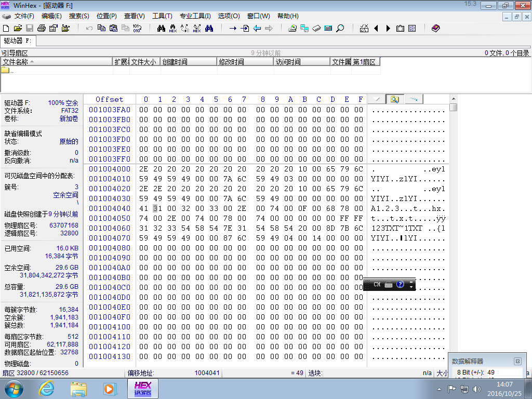Click the table grid toolbar icon
Screen dimensions: 532x399
click(x=412, y=28)
